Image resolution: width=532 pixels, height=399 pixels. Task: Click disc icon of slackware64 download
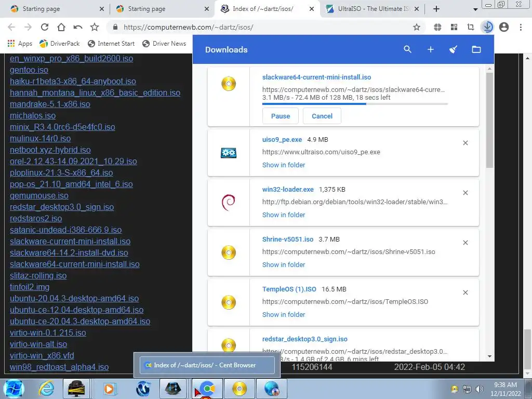[x=229, y=84]
